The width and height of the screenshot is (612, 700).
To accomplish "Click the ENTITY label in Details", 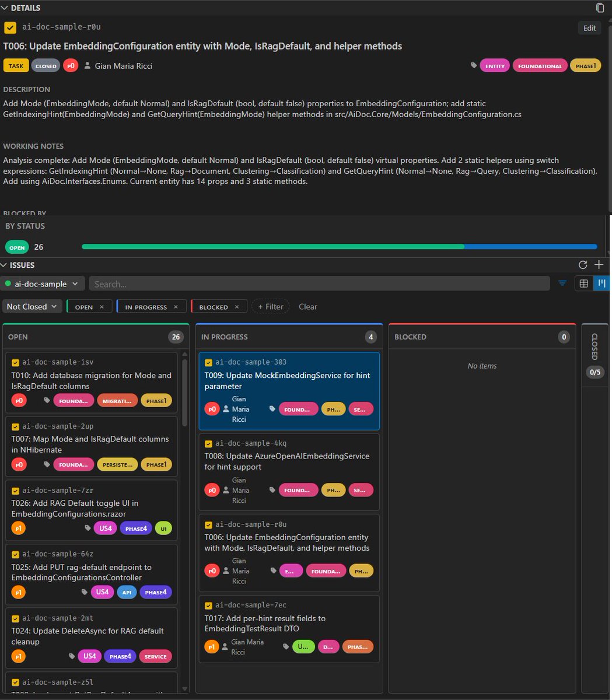I will coord(495,66).
